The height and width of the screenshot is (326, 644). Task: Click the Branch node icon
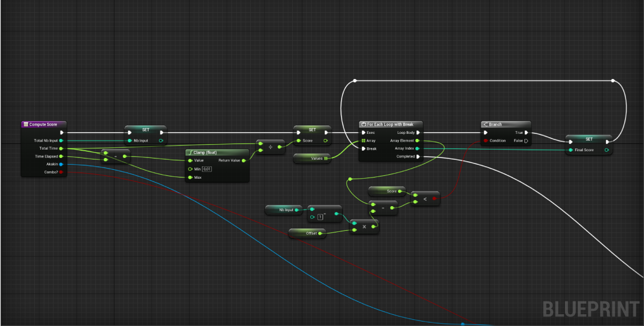[x=486, y=124]
